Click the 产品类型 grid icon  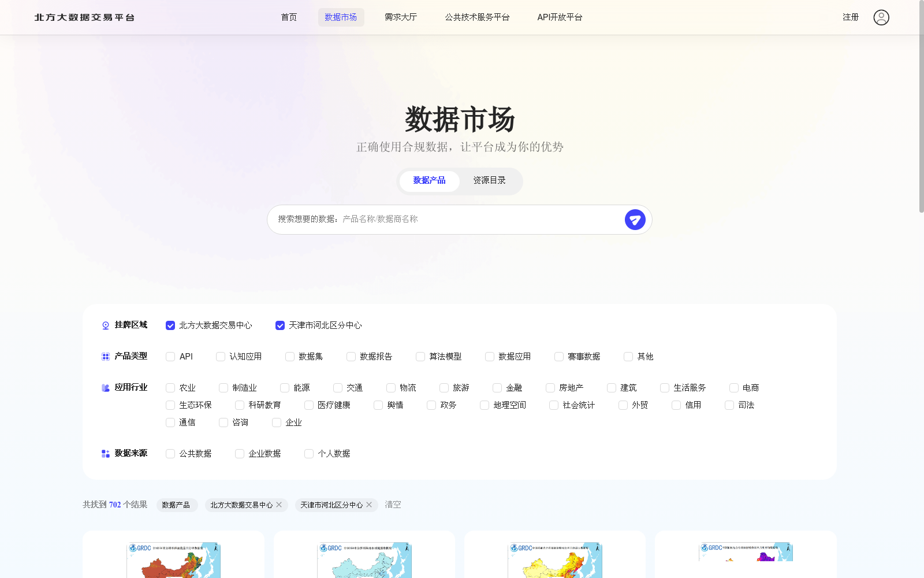click(105, 356)
